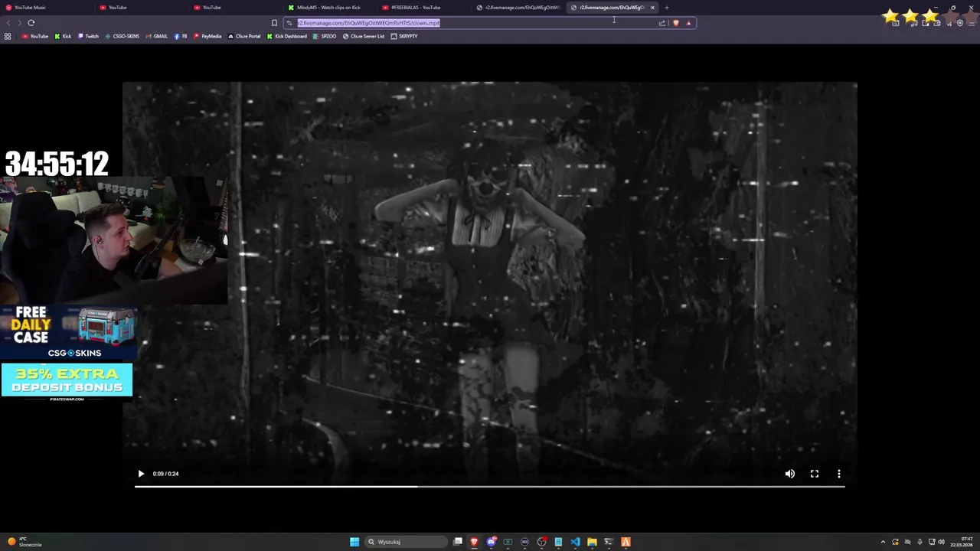980x551 pixels.
Task: Open Brave Shields lion icon
Action: [675, 23]
